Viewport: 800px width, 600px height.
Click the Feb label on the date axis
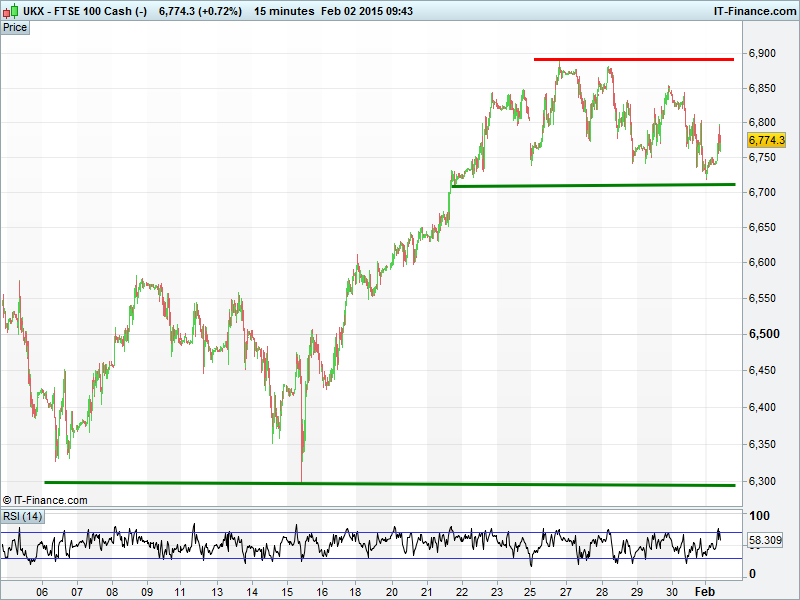pos(706,591)
